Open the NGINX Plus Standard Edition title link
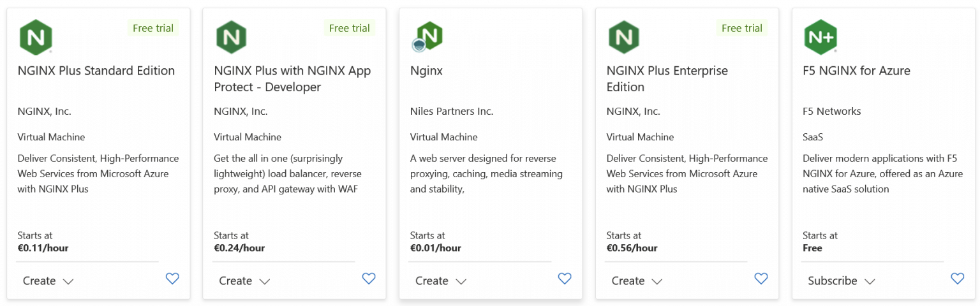This screenshot has height=306, width=980. [96, 71]
